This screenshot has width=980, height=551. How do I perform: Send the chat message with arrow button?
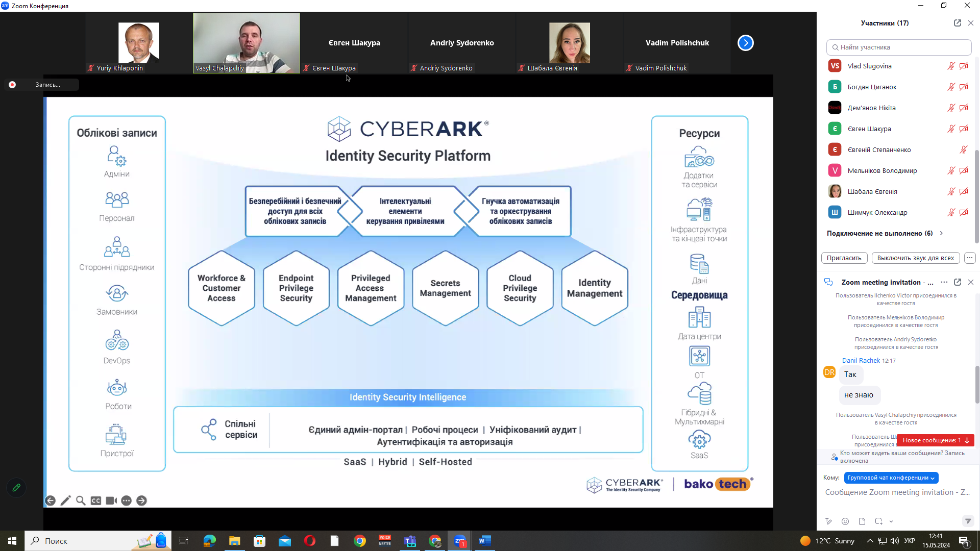coord(968,521)
